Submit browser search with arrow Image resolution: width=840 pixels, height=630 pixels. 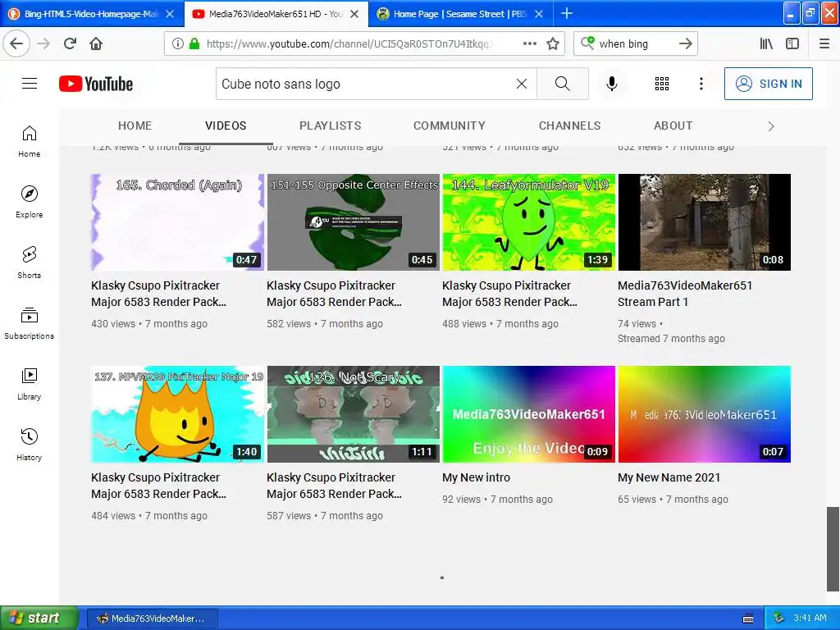(x=685, y=43)
